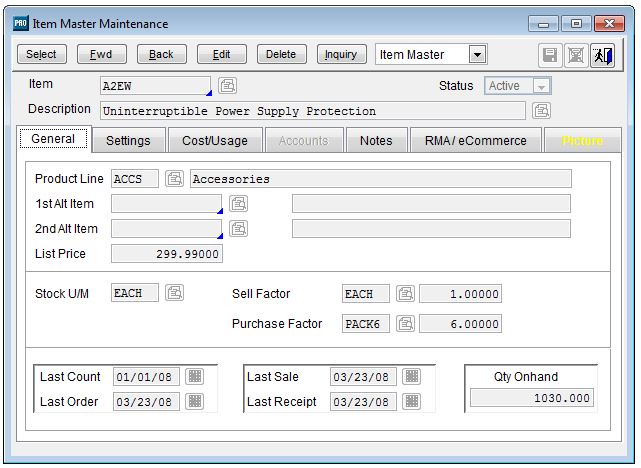Image resolution: width=641 pixels, height=468 pixels.
Task: Click the Purchase Factor PACK6 field
Action: coord(366,324)
